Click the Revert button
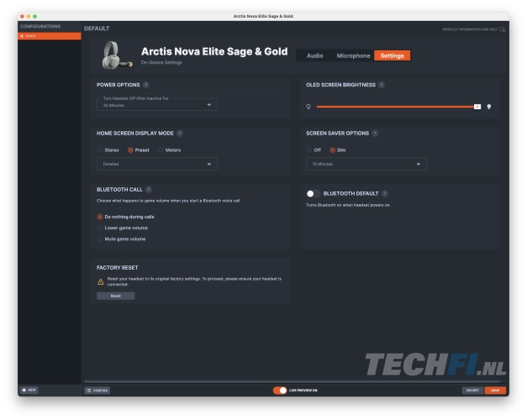This screenshot has width=527, height=420. click(472, 391)
